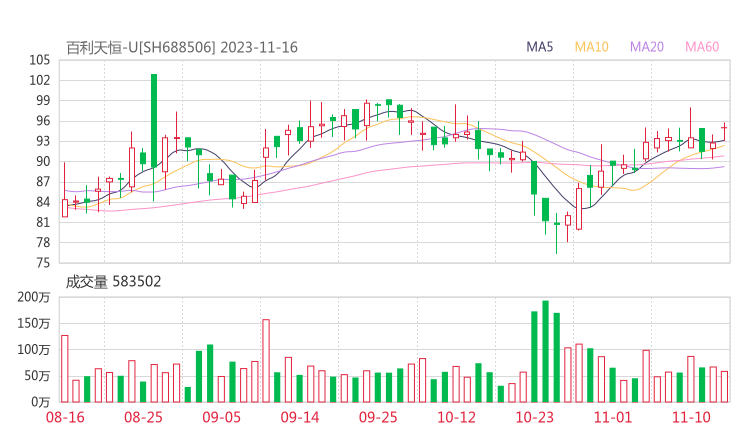Click the 08-16 date axis label
Image resolution: width=740 pixels, height=440 pixels.
pyautogui.click(x=65, y=417)
